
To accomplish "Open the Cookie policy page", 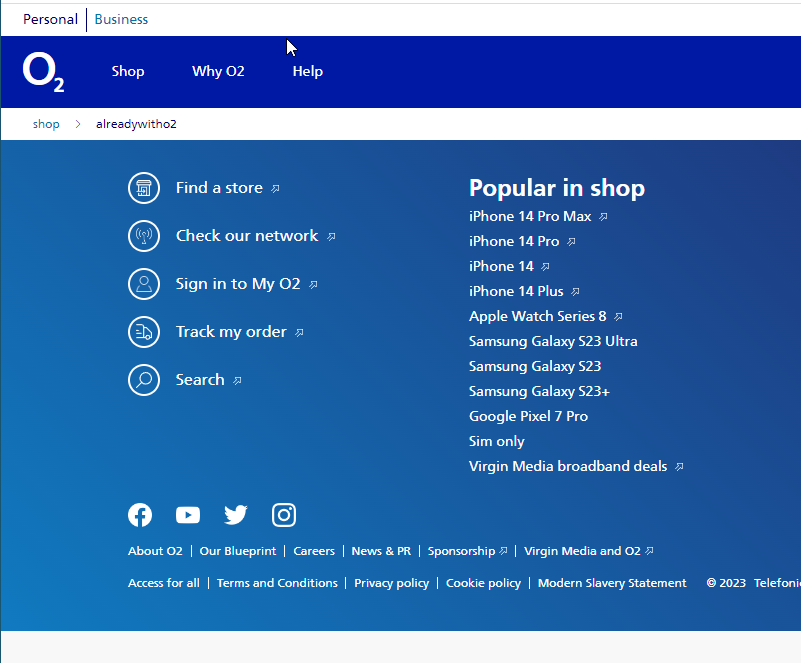I will [x=483, y=582].
